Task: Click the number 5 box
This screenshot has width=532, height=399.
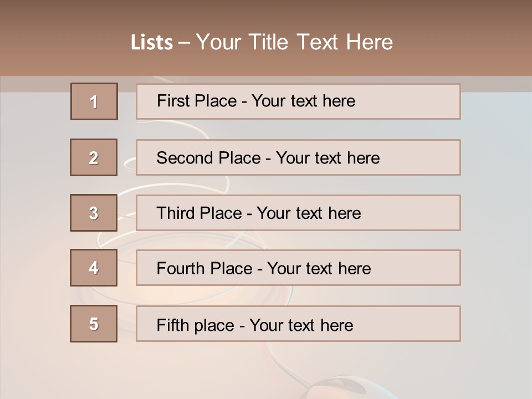Action: point(94,324)
